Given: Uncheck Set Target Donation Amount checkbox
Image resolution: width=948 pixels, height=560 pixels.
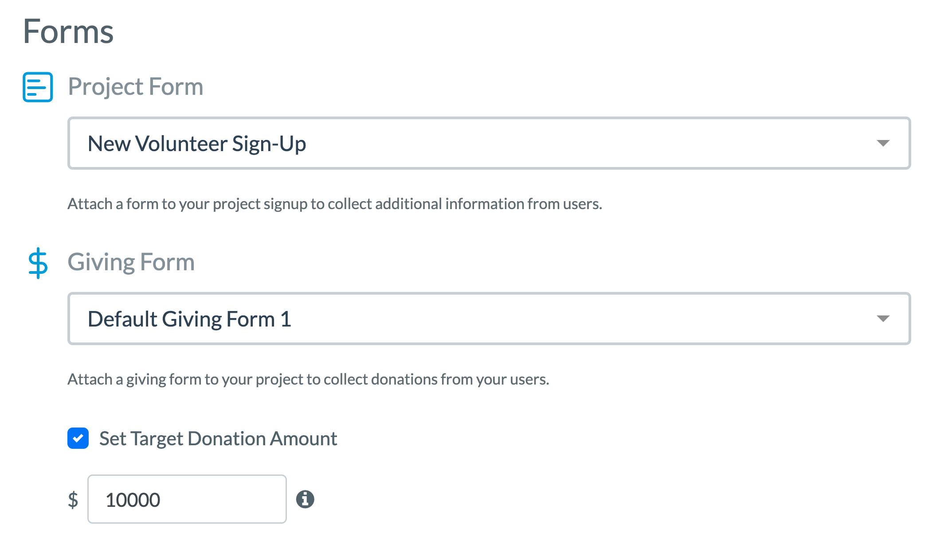Looking at the screenshot, I should [x=78, y=438].
